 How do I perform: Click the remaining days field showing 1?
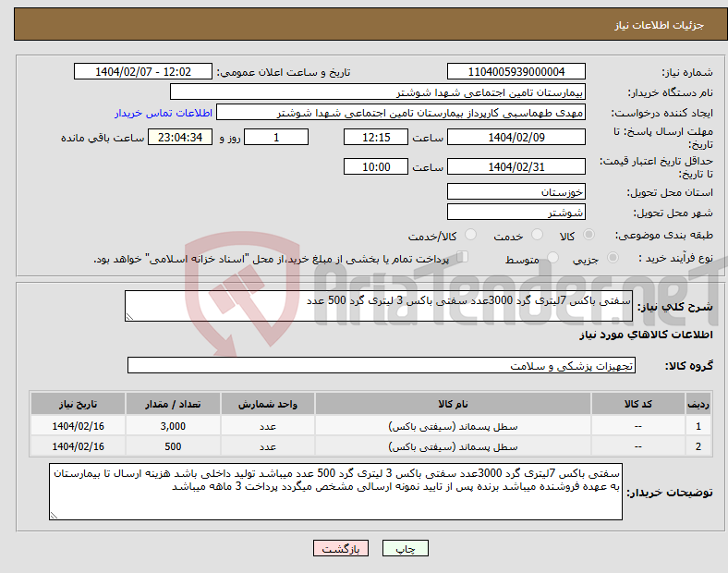tap(276, 137)
